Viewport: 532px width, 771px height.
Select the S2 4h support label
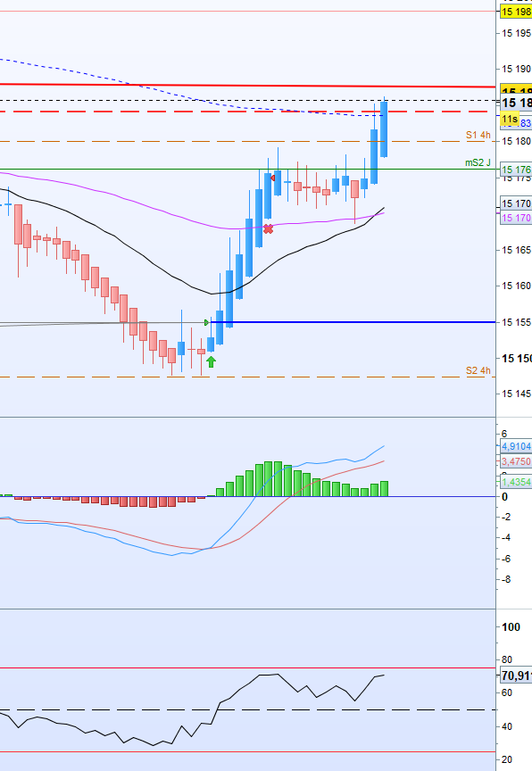point(478,370)
